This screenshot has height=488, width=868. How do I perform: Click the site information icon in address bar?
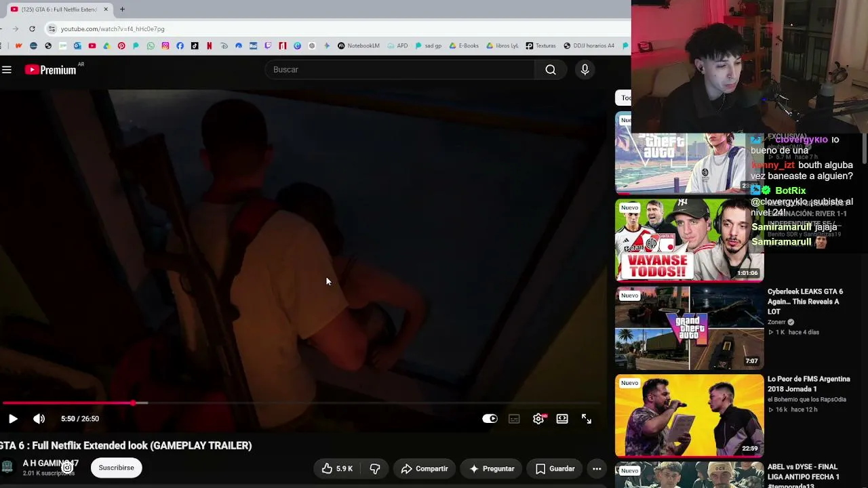click(52, 28)
